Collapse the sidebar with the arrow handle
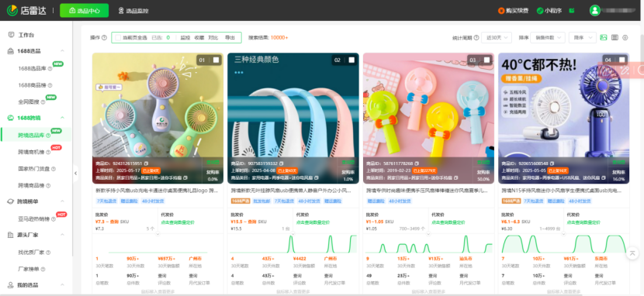Viewport: 644px width, 296px height. pos(75,174)
